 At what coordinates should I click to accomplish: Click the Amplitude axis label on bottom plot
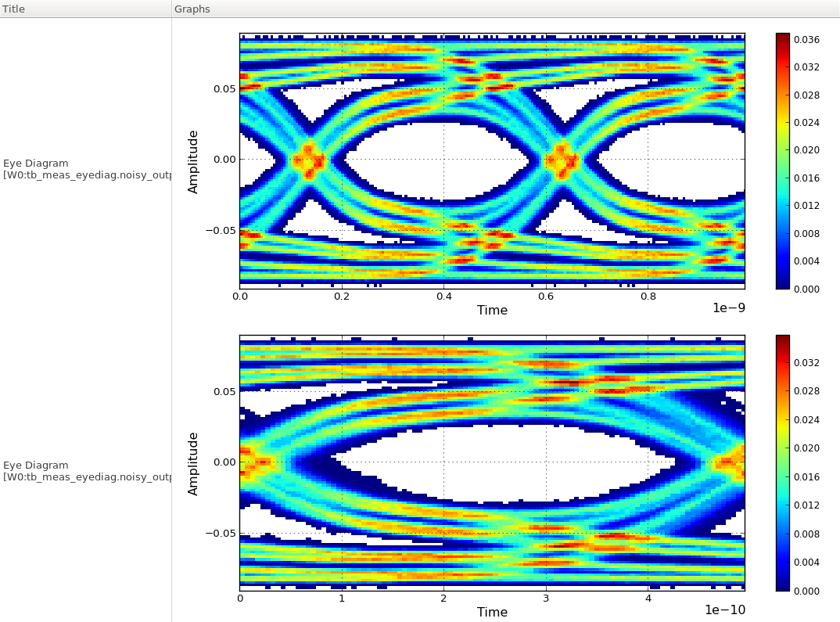pyautogui.click(x=192, y=463)
